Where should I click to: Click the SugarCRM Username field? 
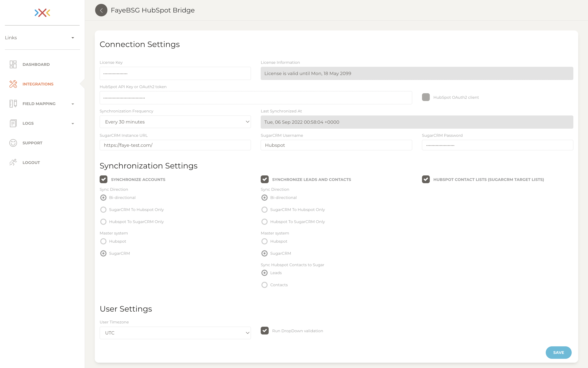tap(336, 145)
